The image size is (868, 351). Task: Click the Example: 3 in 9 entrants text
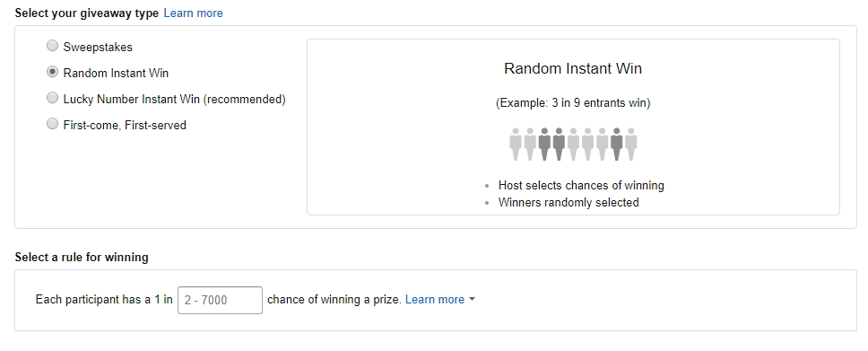point(573,103)
